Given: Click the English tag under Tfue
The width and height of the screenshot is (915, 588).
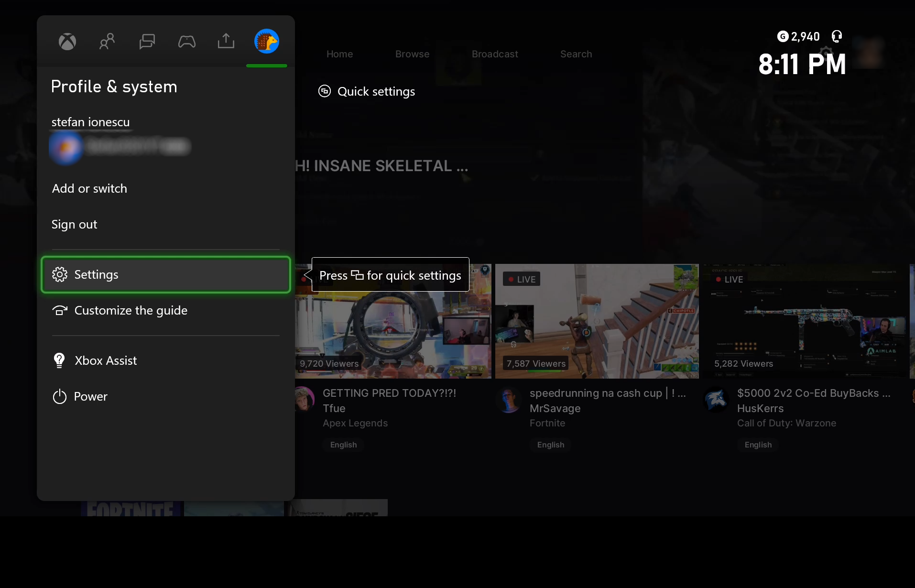Looking at the screenshot, I should pos(343,445).
